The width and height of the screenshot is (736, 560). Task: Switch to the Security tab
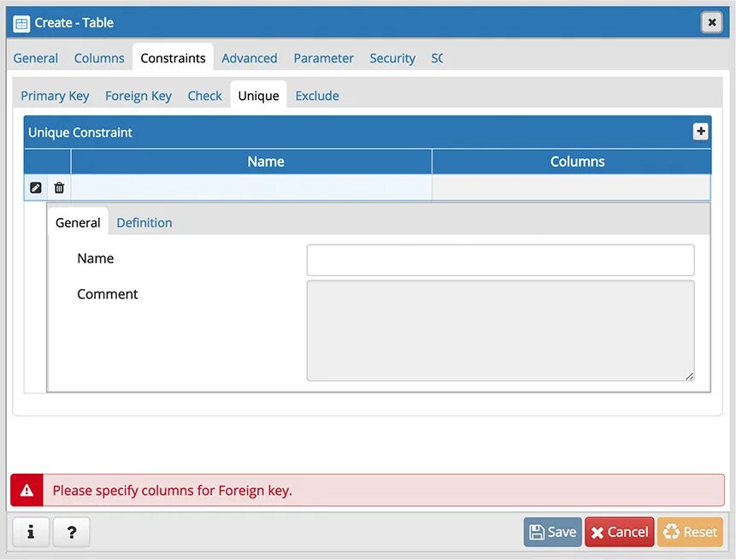[x=392, y=58]
